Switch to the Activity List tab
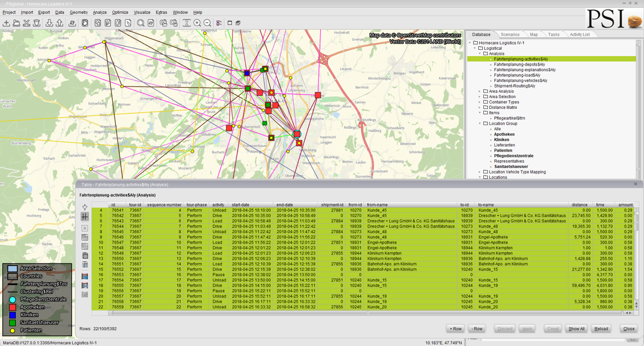The height and width of the screenshot is (346, 644). (x=580, y=35)
